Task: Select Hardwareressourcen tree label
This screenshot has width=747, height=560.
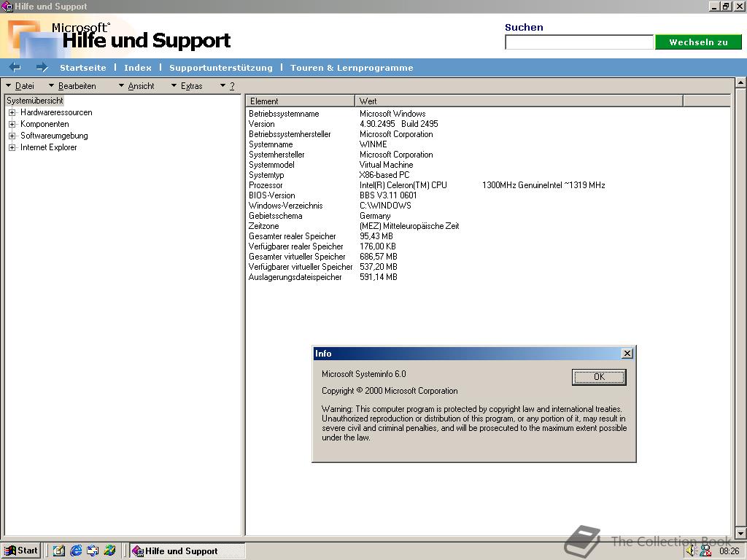Action: [56, 112]
